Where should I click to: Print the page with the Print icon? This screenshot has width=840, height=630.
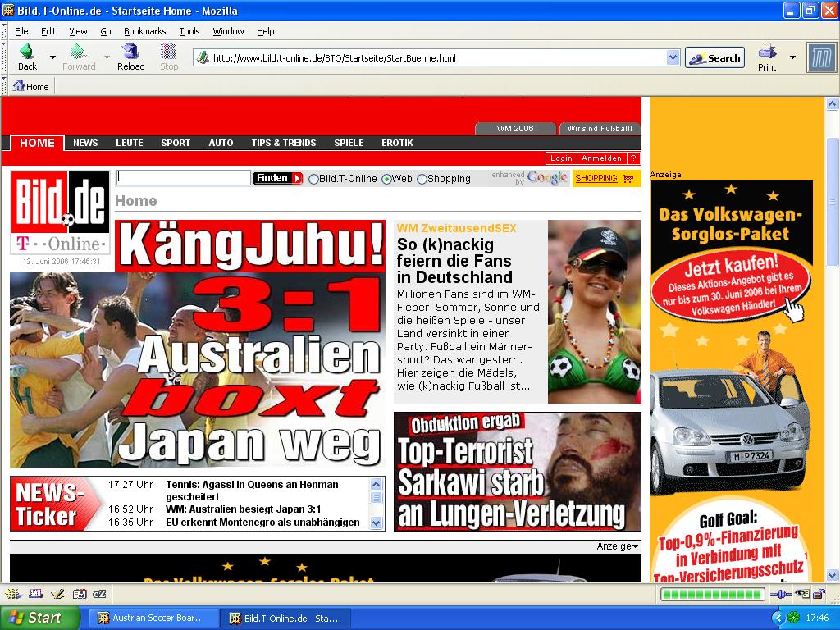click(767, 57)
